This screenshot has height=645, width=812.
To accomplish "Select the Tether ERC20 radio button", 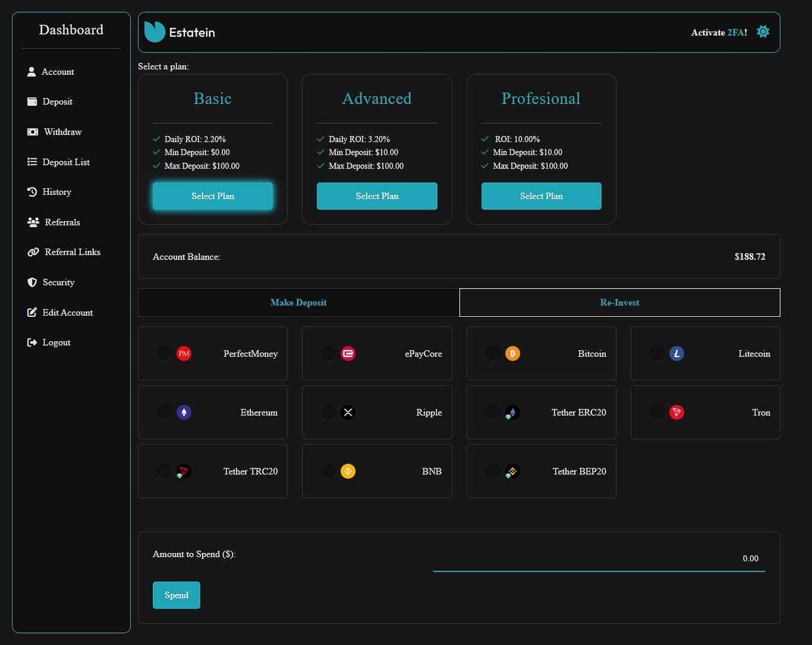I will (493, 412).
